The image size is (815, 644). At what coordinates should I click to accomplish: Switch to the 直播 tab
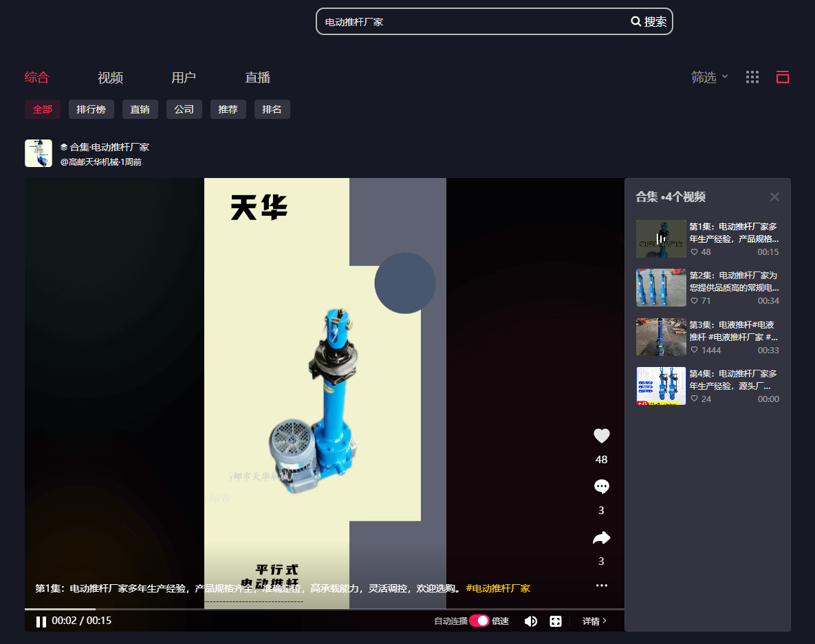(257, 78)
